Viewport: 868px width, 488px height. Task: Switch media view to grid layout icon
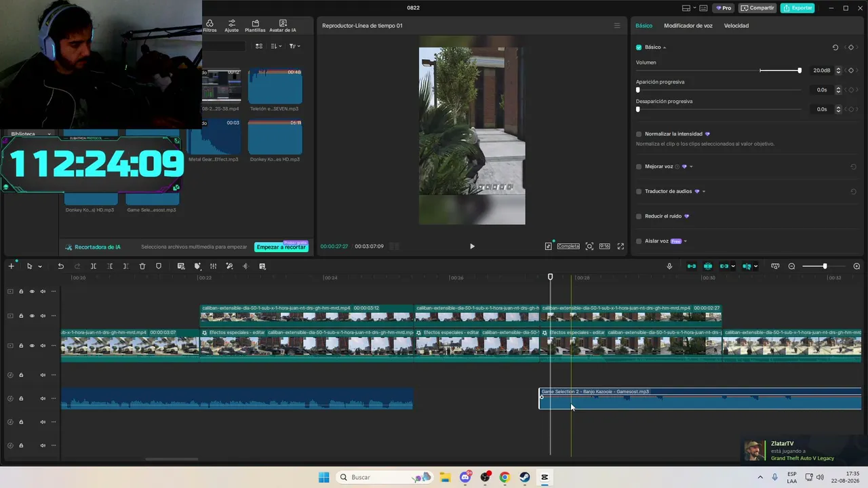[x=259, y=46]
